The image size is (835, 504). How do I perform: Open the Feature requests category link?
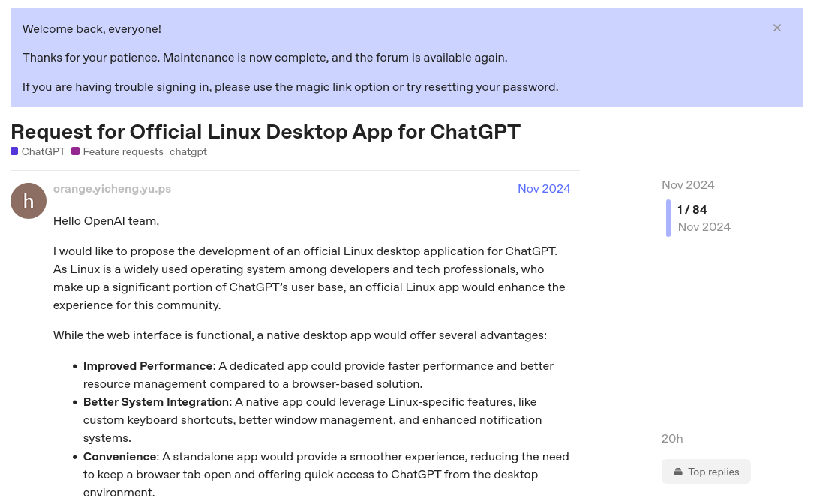tap(117, 151)
